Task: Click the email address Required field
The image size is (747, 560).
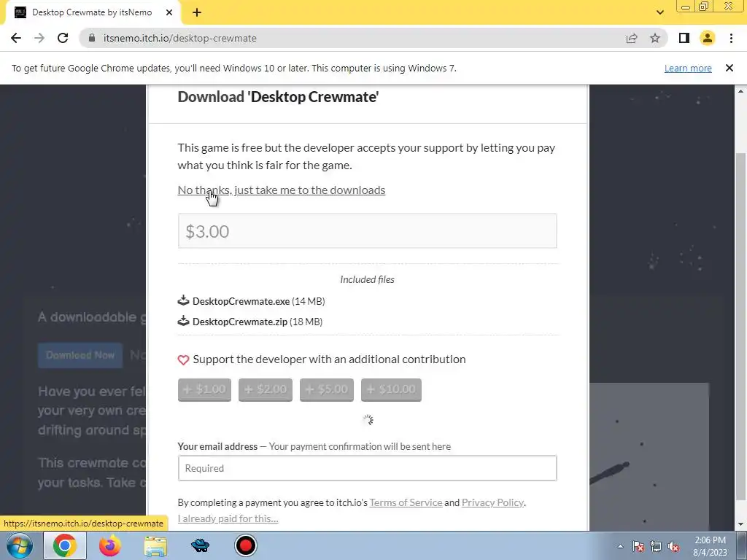Action: [368, 468]
